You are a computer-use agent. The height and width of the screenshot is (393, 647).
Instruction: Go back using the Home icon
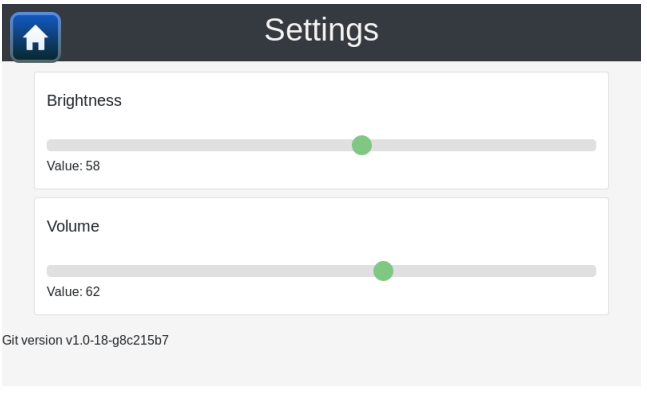[35, 37]
